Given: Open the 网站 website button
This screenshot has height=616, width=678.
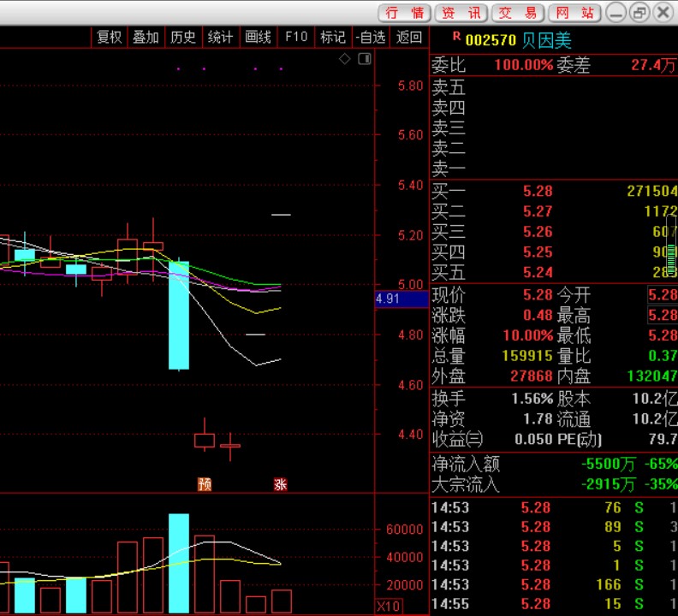Looking at the screenshot, I should point(574,13).
